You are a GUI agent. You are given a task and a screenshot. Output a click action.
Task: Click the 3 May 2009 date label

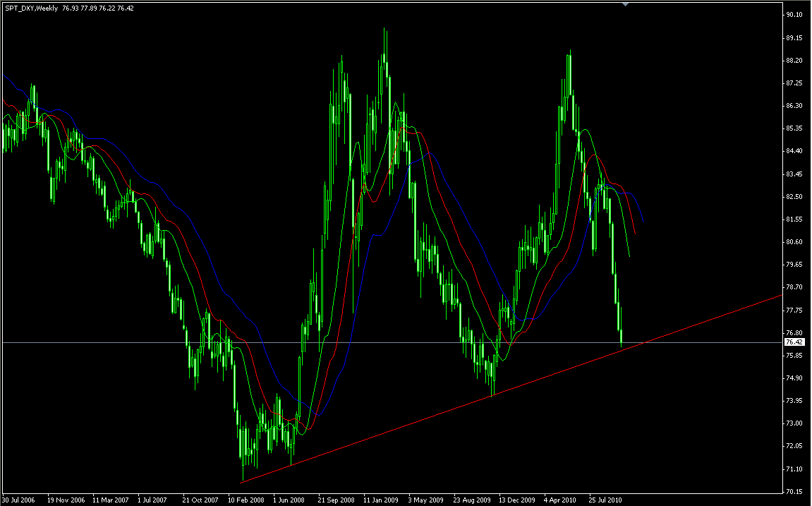[425, 500]
